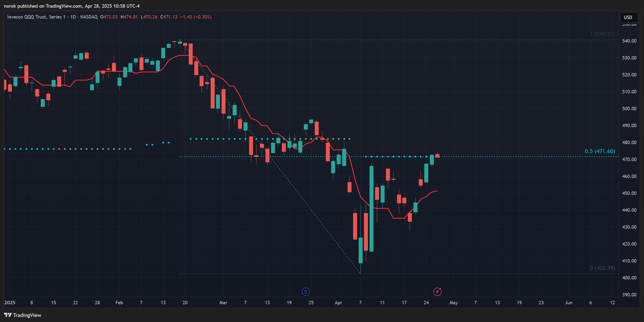Click the 540.00 price axis label
This screenshot has width=644, height=322.
coord(629,41)
